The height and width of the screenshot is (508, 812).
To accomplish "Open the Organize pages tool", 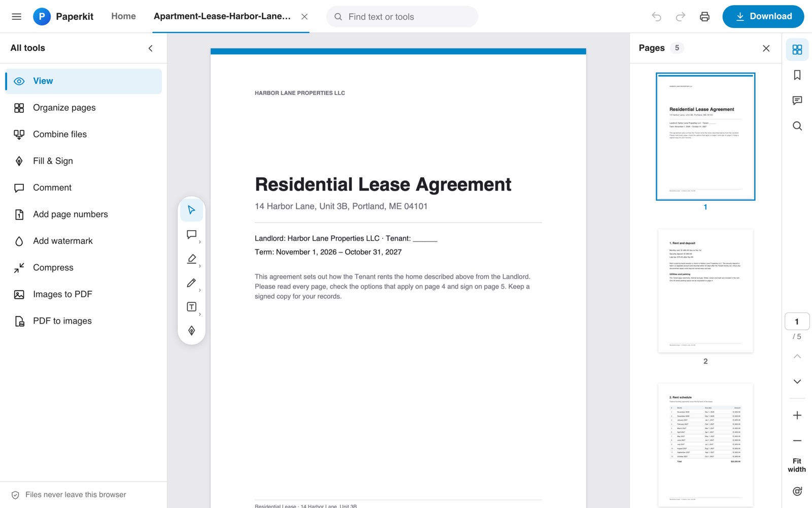I will [83, 108].
